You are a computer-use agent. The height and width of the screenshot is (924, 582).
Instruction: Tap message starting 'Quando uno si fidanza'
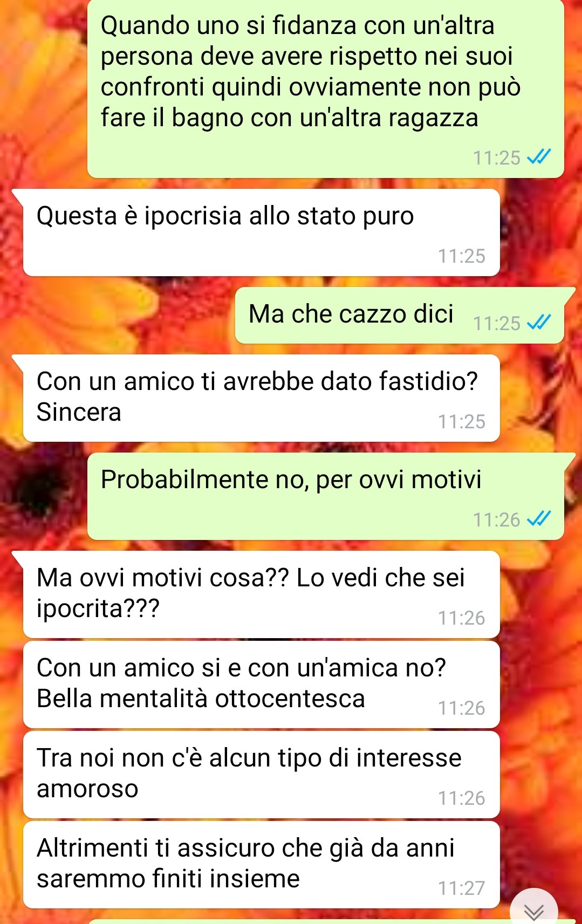(x=326, y=89)
